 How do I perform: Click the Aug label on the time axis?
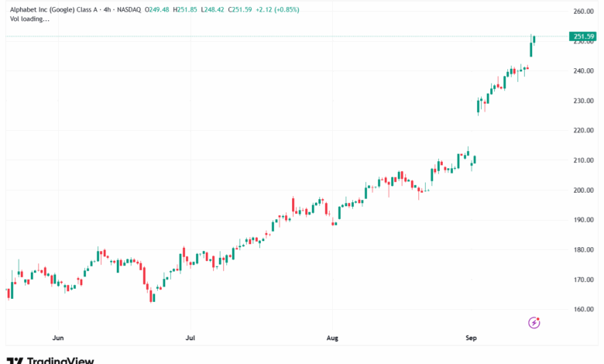click(332, 338)
